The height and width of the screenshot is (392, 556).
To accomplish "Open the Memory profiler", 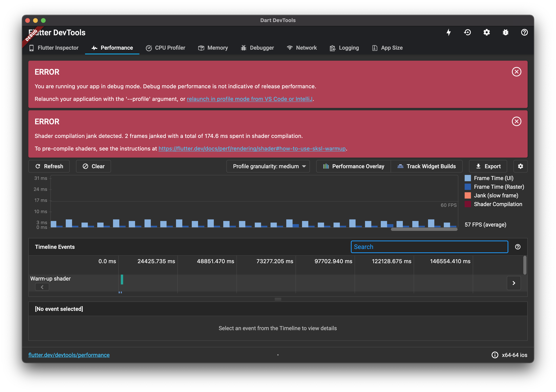I will tap(213, 48).
